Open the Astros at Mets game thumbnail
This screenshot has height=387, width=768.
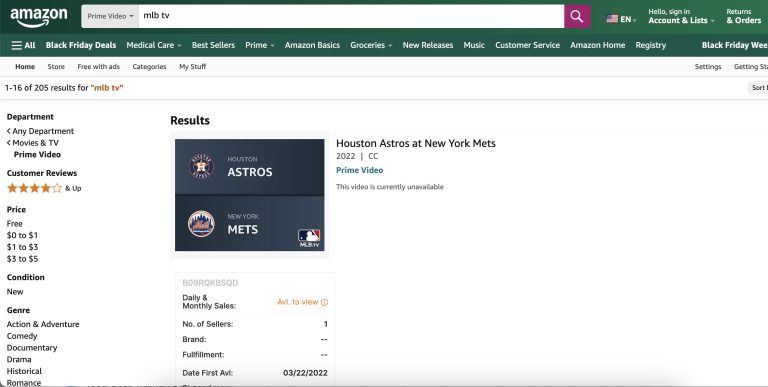coord(250,195)
